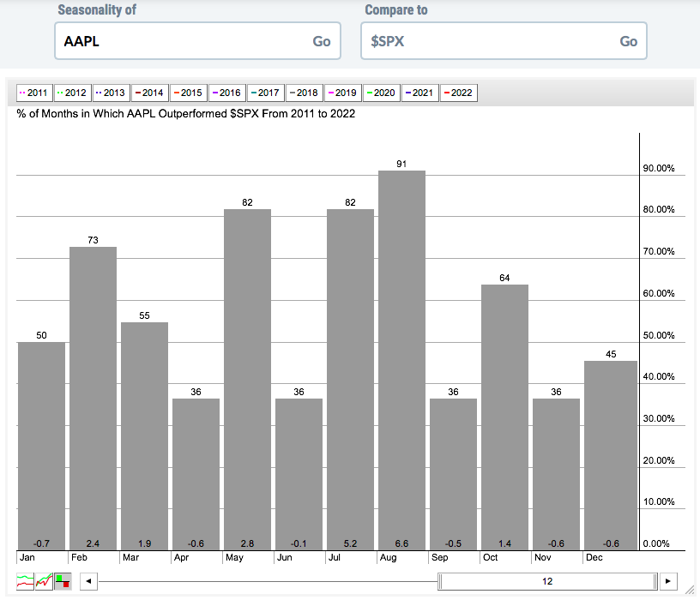The height and width of the screenshot is (600, 700).
Task: Click the right handle of the range slider
Action: 655,581
